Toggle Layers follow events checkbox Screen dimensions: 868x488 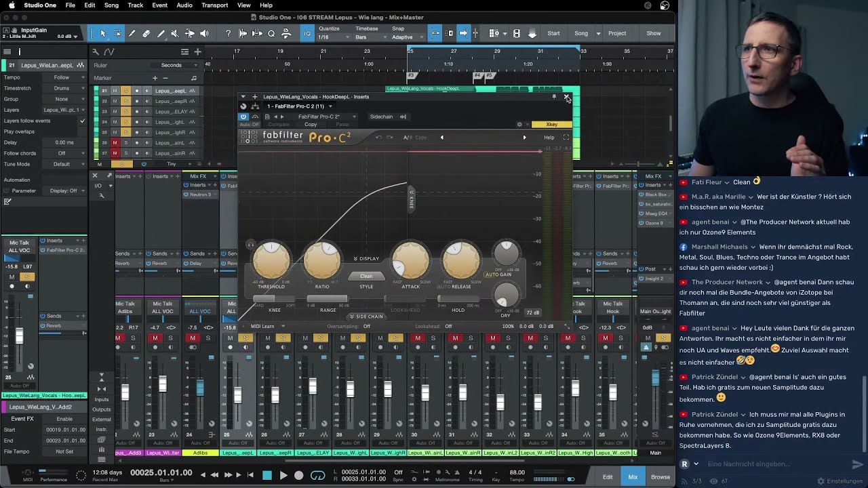click(82, 121)
